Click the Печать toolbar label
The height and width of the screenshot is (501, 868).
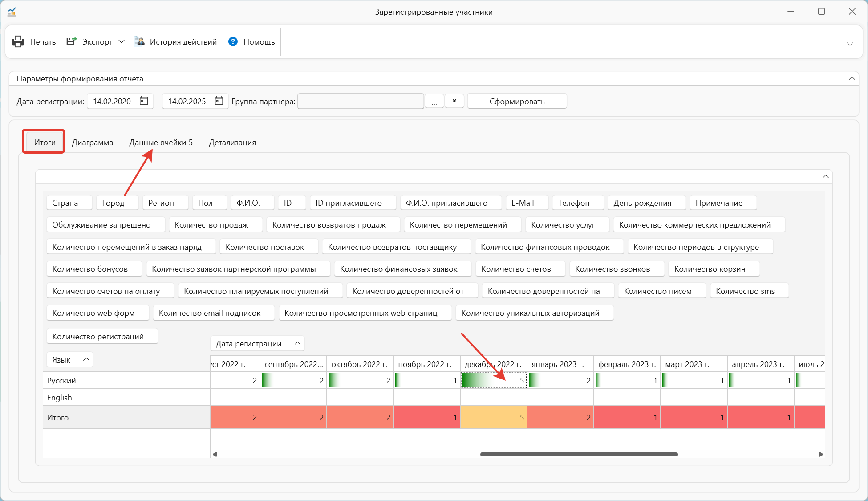coord(43,41)
